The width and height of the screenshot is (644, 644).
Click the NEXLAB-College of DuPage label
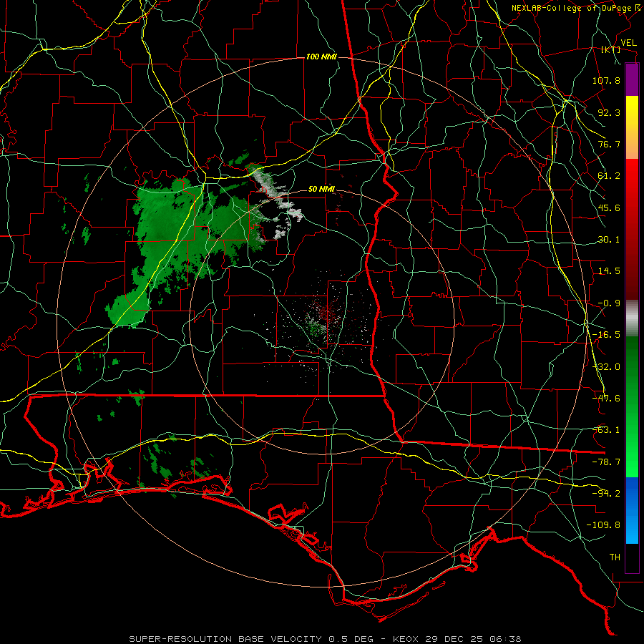click(x=575, y=8)
